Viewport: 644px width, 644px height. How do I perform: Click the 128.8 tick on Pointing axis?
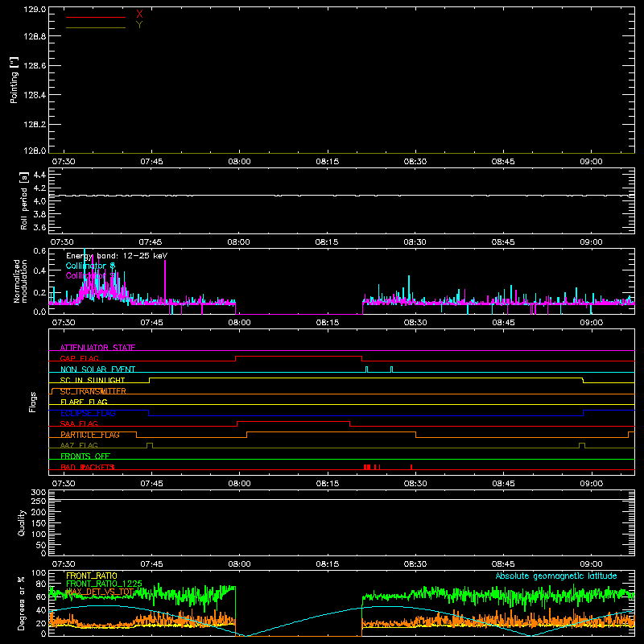(x=35, y=36)
